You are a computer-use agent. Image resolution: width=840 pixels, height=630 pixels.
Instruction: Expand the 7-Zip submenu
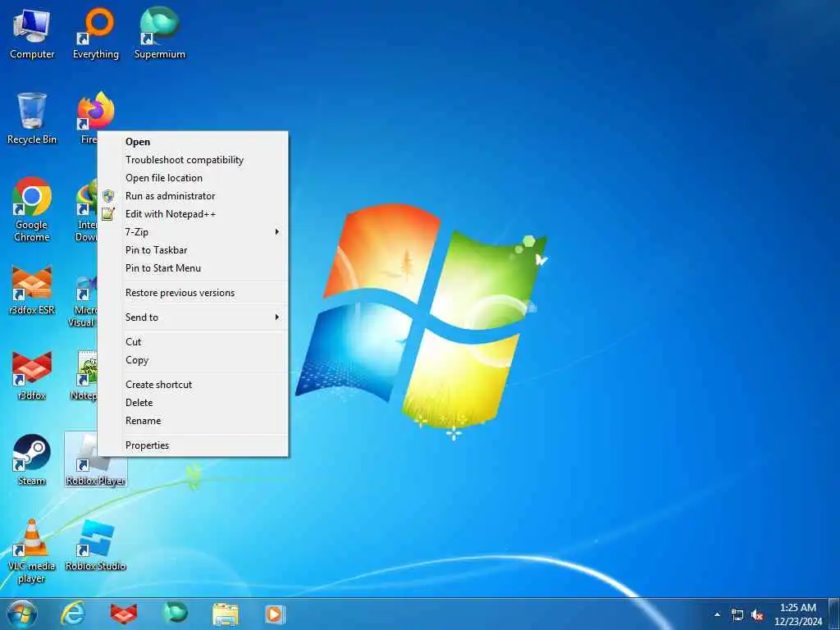point(193,232)
